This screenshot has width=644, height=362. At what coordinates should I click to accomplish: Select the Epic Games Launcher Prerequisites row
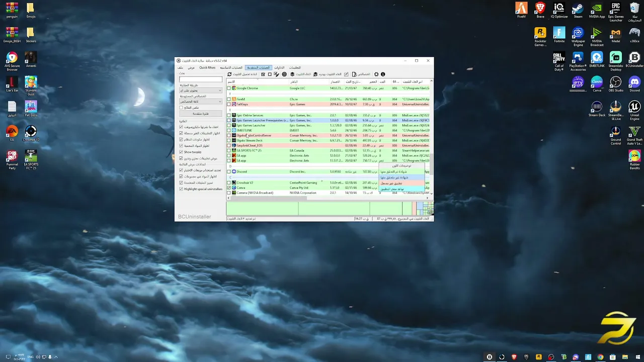pos(327,120)
